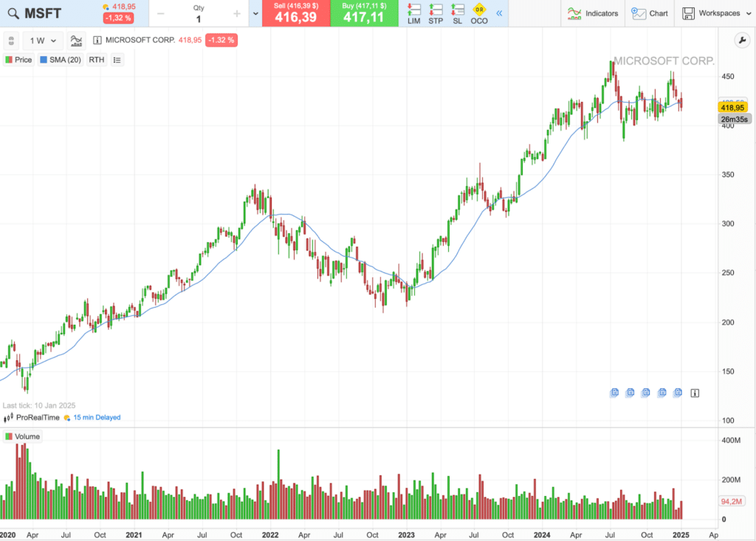Click the 450 price axis label

point(728,76)
